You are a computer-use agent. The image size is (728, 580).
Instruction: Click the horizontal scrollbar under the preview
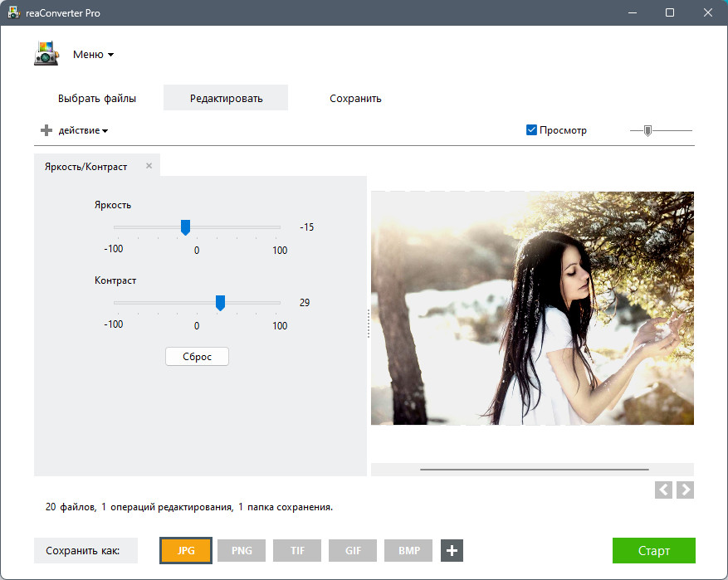(x=534, y=469)
